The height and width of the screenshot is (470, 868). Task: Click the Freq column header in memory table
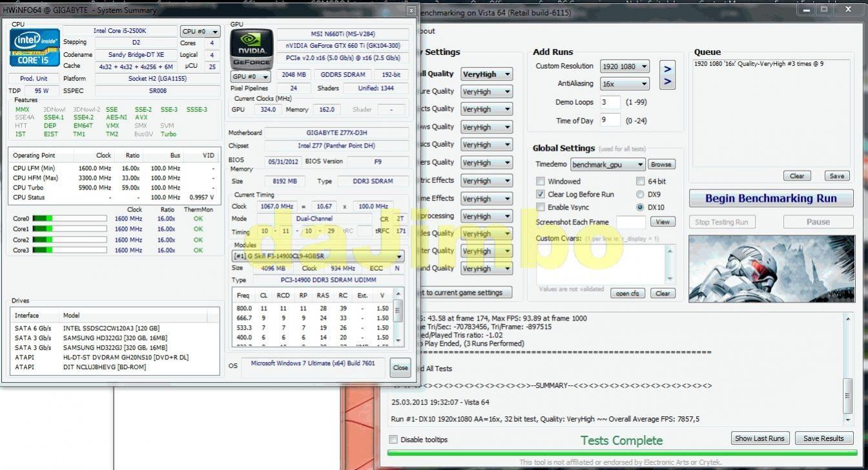[243, 295]
